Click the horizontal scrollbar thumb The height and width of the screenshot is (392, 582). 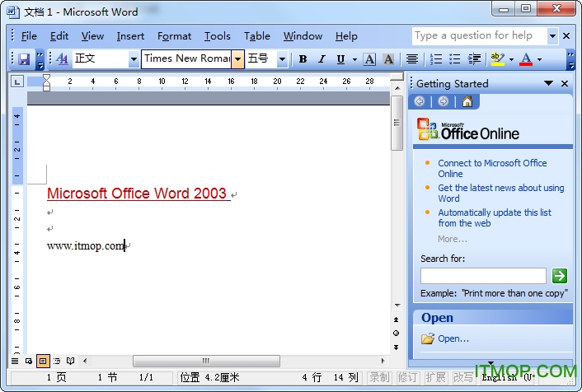click(206, 361)
